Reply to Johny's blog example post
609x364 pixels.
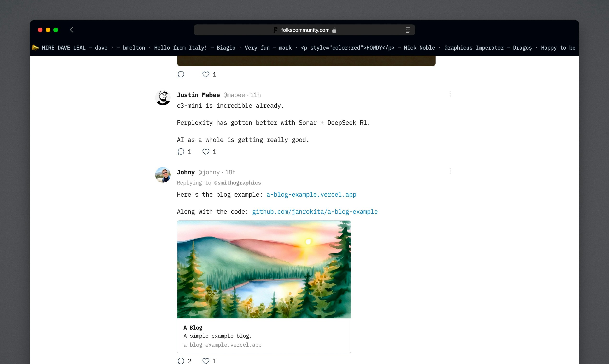pyautogui.click(x=181, y=361)
